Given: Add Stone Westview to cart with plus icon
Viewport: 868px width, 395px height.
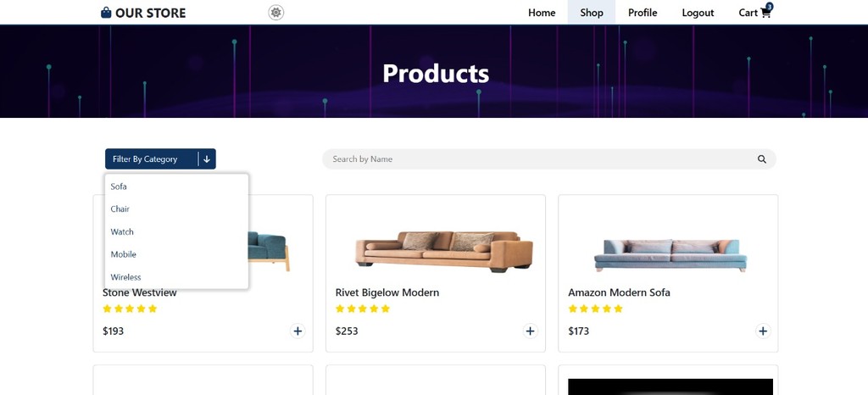Looking at the screenshot, I should [298, 331].
